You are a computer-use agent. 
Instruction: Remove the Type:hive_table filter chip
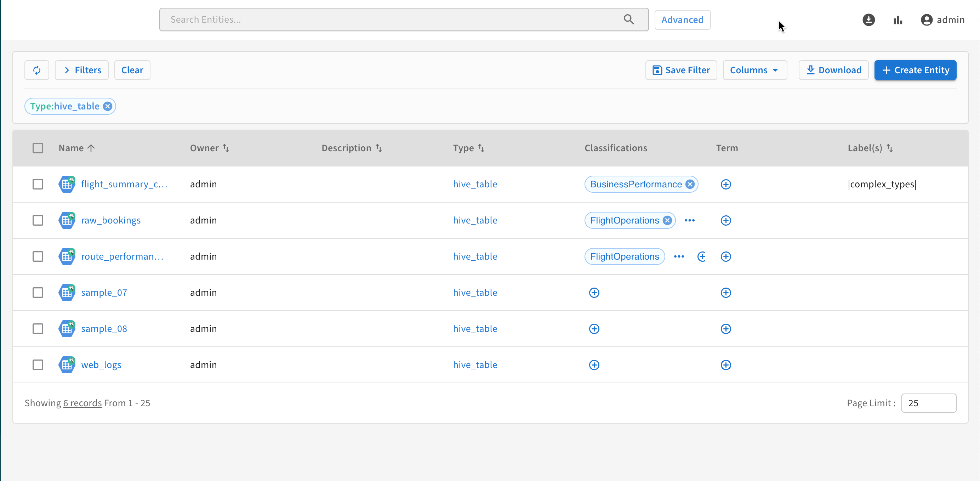[108, 106]
